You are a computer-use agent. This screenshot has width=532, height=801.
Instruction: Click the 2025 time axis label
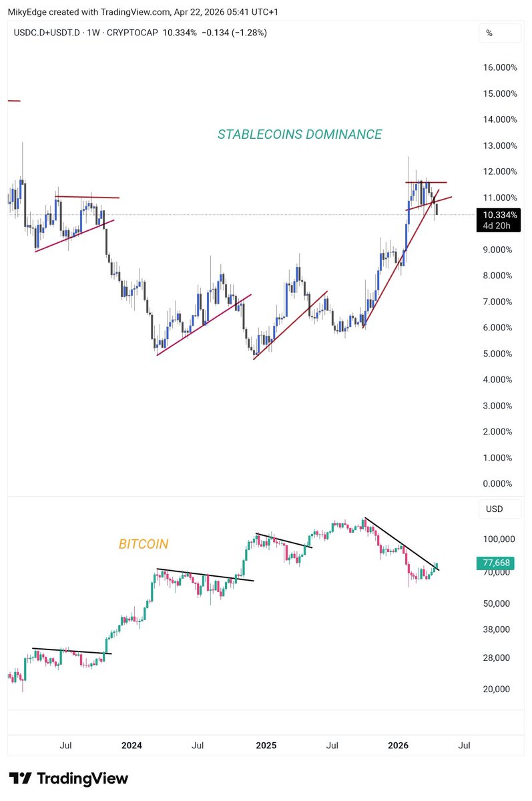pyautogui.click(x=266, y=744)
